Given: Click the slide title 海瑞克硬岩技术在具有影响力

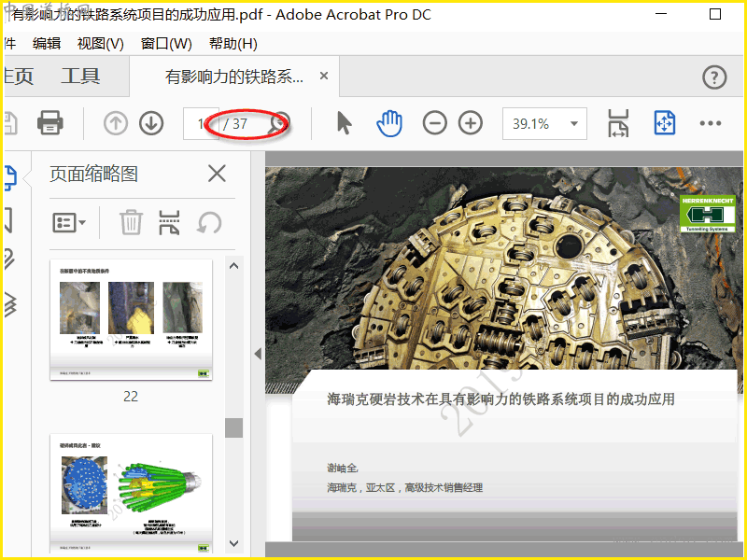Looking at the screenshot, I should click(x=500, y=399).
